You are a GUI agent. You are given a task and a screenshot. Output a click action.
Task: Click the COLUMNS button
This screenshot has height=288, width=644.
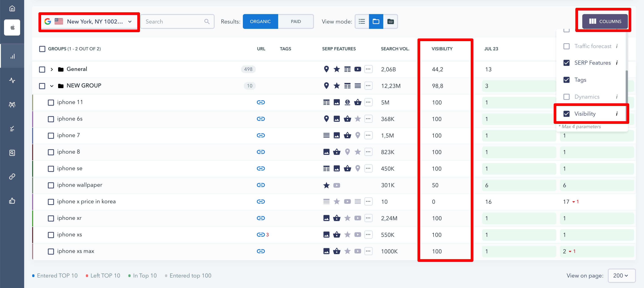click(x=605, y=21)
